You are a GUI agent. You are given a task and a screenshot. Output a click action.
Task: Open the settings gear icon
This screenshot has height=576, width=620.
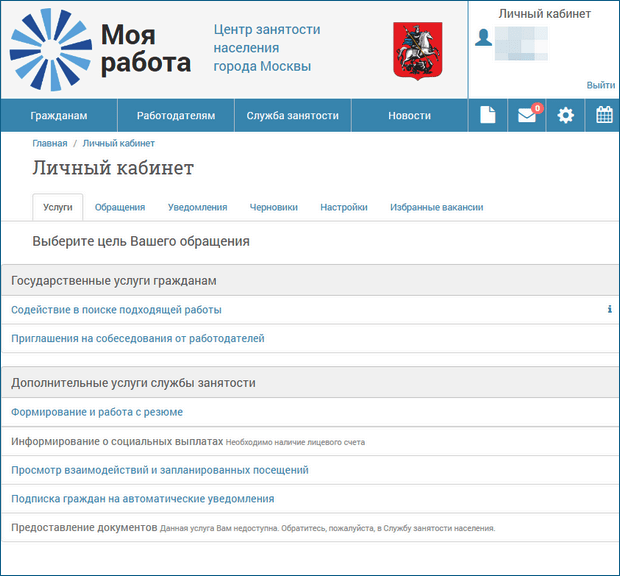point(565,115)
